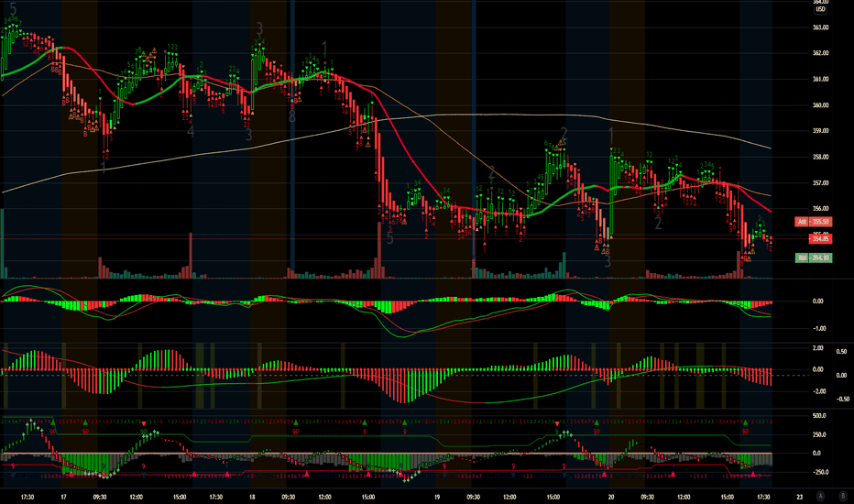Click the 357.00 price axis label
Screen dimensions: 854x504
coord(820,183)
